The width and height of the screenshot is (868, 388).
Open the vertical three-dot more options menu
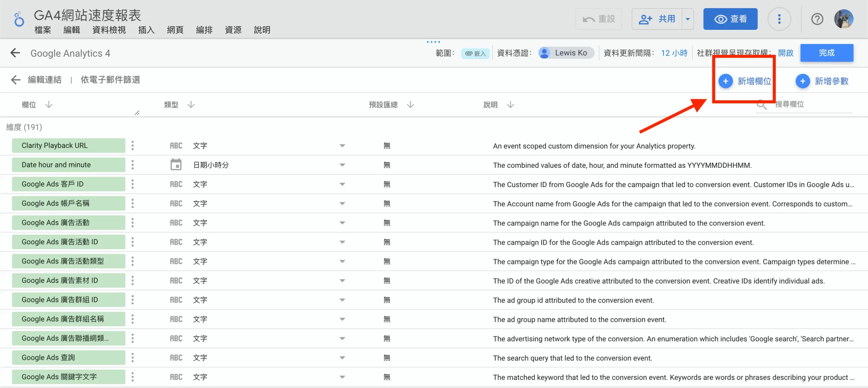779,19
